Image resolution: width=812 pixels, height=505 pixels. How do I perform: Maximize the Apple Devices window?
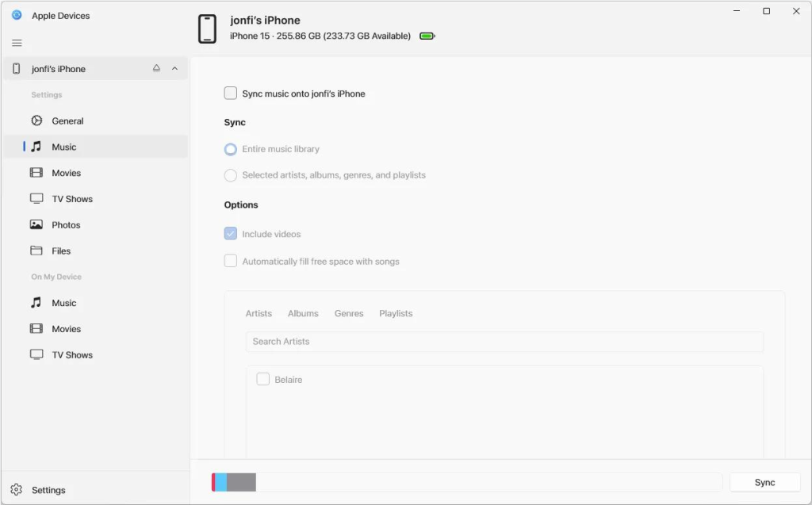(767, 11)
